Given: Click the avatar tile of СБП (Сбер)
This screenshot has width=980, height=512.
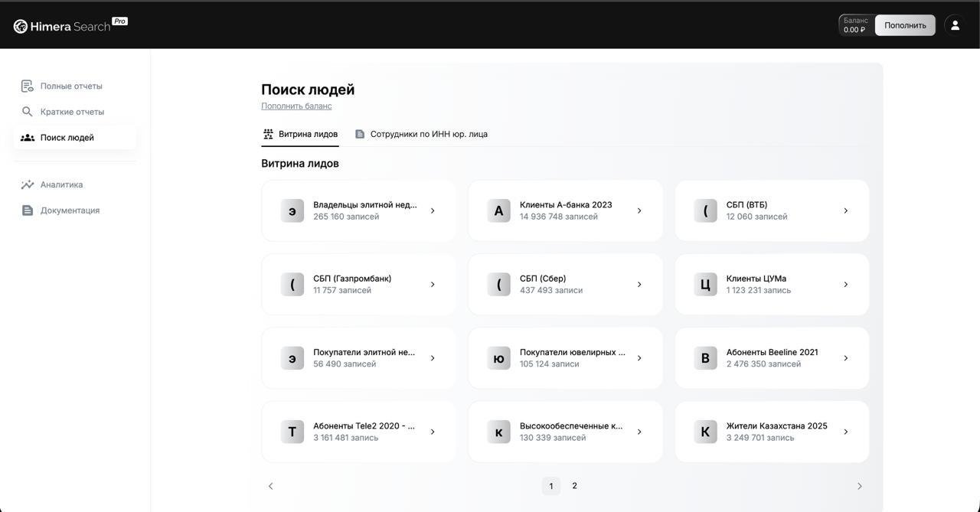Looking at the screenshot, I should point(498,285).
